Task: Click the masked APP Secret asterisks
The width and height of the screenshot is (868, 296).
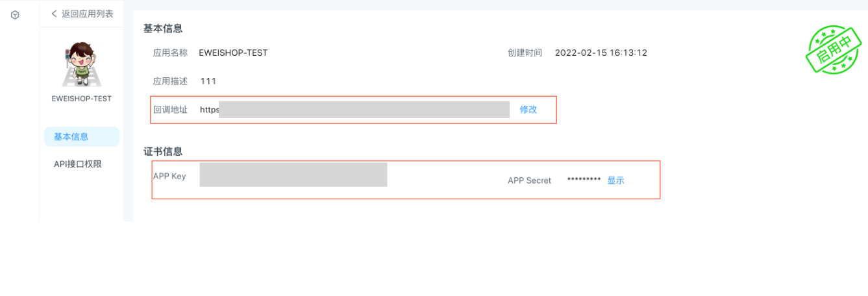Action: point(584,180)
